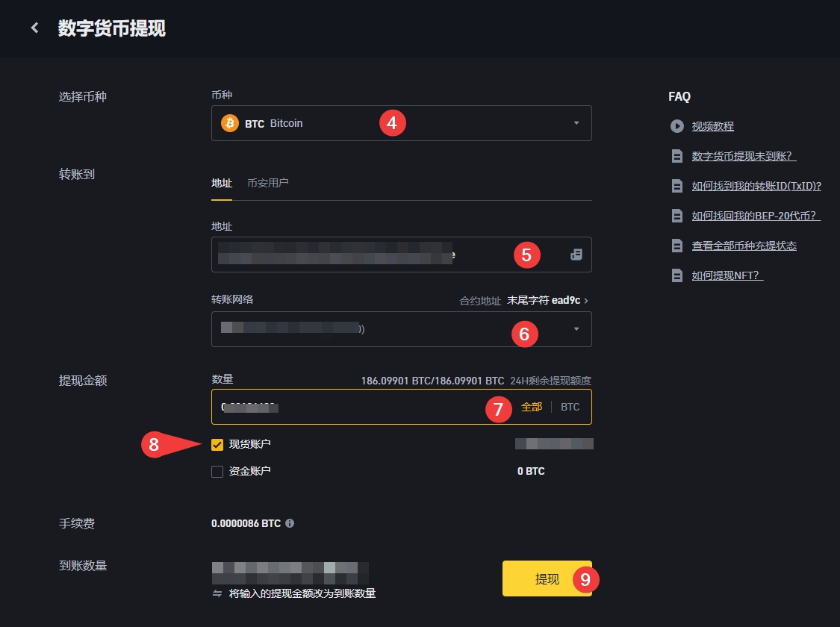The width and height of the screenshot is (840, 627).
Task: Click 全部 to withdraw full amount
Action: tap(532, 407)
